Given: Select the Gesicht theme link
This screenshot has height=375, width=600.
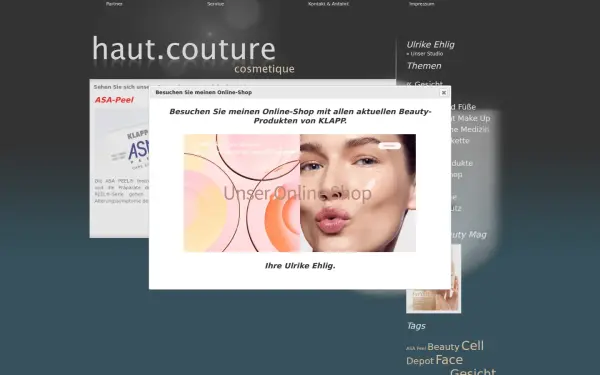Looking at the screenshot, I should pyautogui.click(x=428, y=83).
